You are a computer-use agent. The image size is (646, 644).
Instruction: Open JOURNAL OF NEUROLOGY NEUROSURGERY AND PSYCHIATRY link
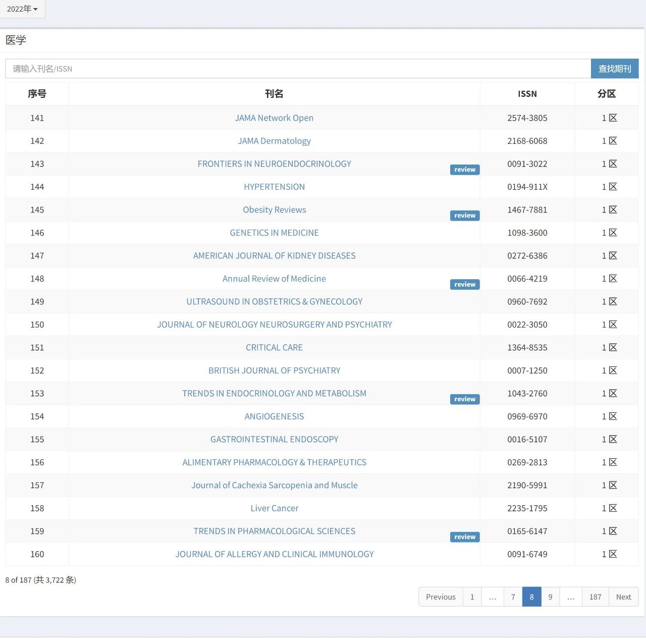(x=274, y=325)
